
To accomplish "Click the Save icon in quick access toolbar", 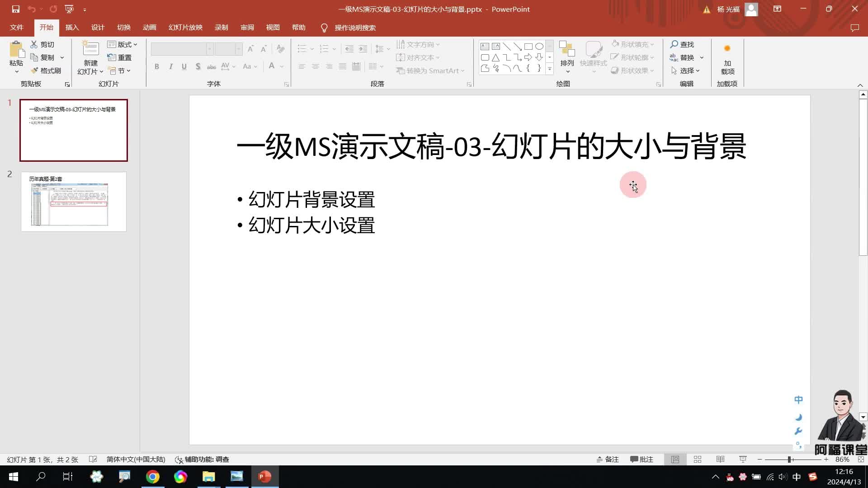I will [15, 9].
